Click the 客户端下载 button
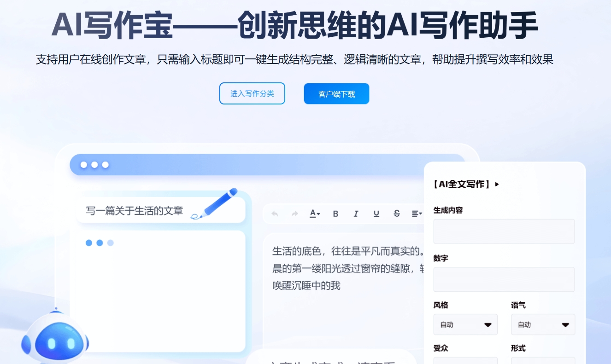611x364 pixels. [336, 94]
